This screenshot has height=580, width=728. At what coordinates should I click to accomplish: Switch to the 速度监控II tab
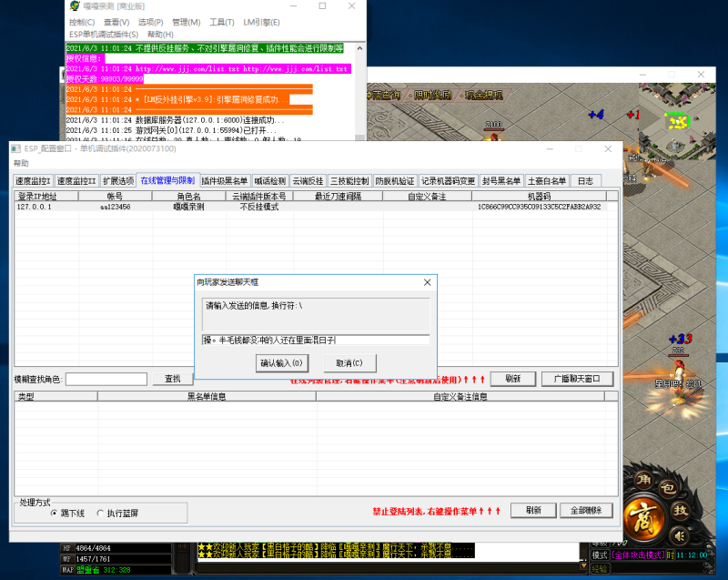click(76, 180)
